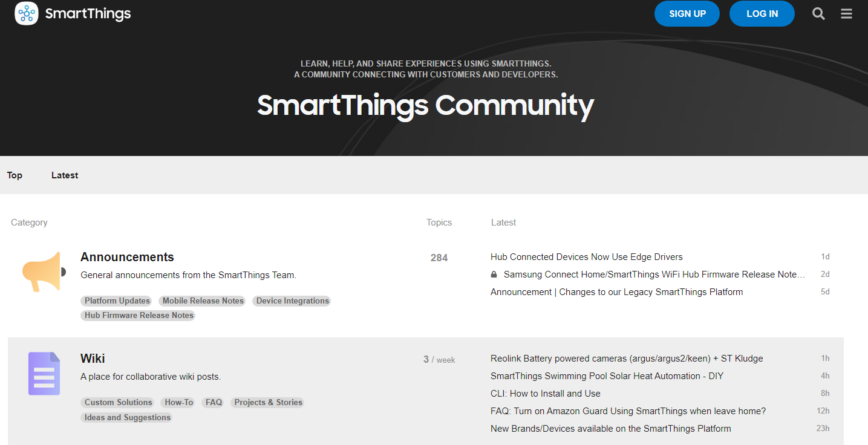
Task: Click the '3 / week' topics count
Action: point(439,360)
